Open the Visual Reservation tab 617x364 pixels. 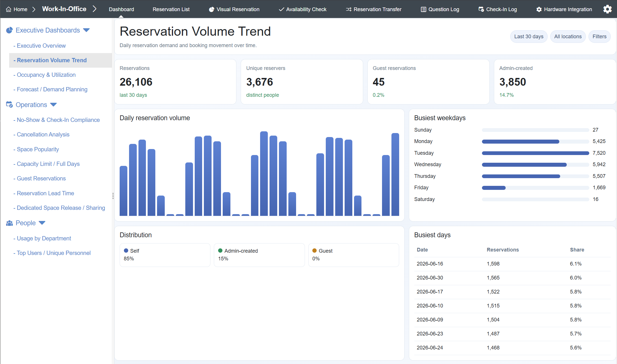coord(234,9)
